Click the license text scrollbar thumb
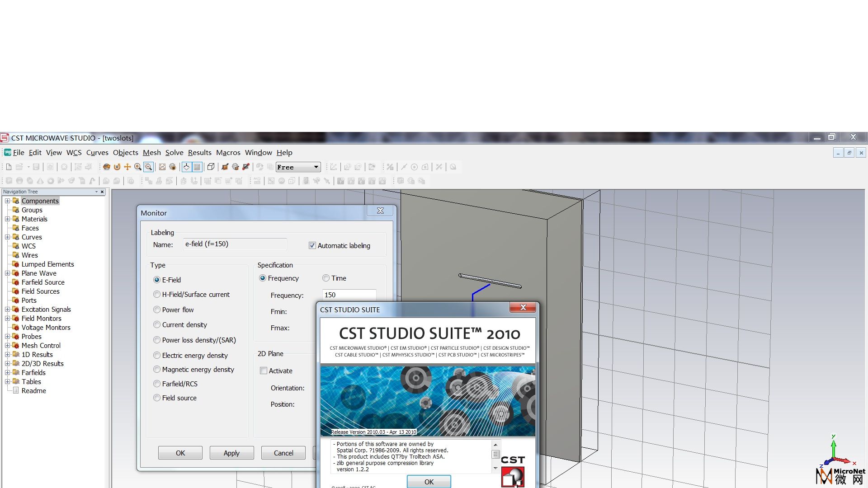Viewport: 868px width, 488px height. (495, 454)
